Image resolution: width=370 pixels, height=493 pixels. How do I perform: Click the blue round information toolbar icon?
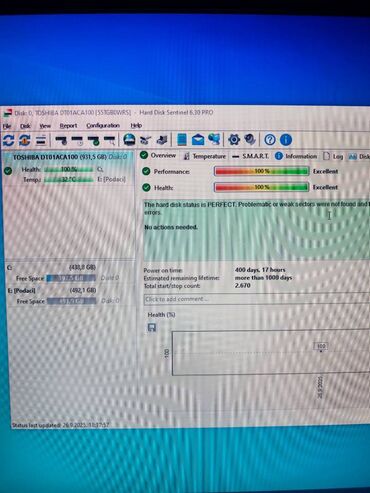[286, 140]
